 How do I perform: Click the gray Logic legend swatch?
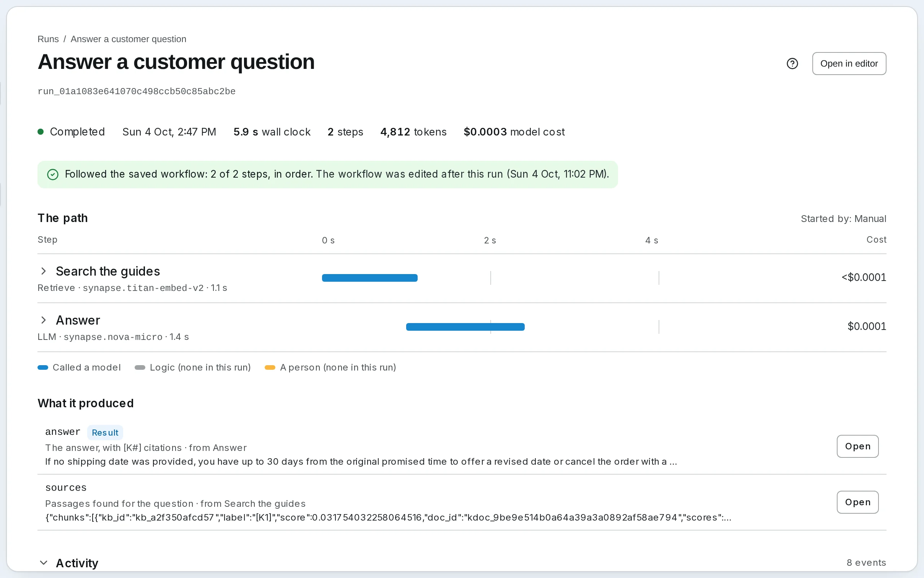point(140,367)
